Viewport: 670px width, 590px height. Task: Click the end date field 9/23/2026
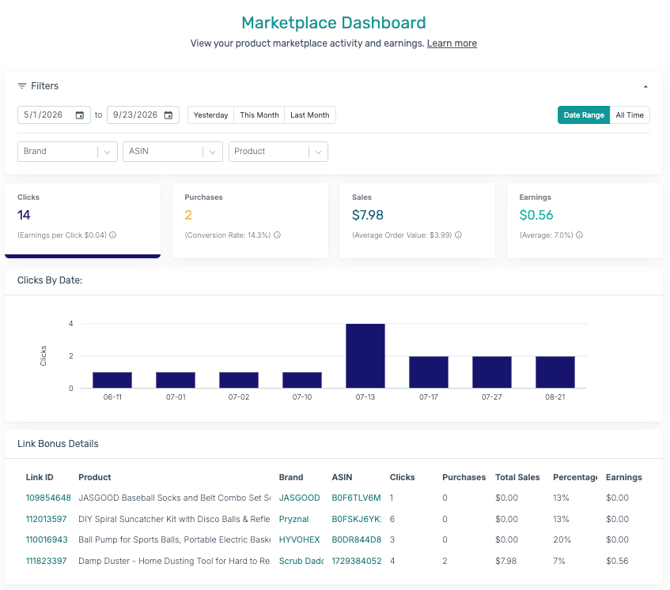pos(143,115)
